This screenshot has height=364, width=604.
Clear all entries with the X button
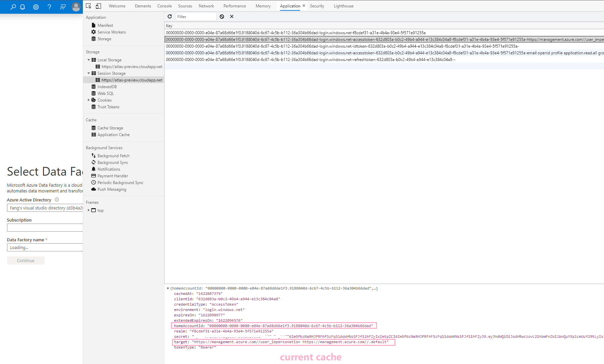pyautogui.click(x=232, y=16)
